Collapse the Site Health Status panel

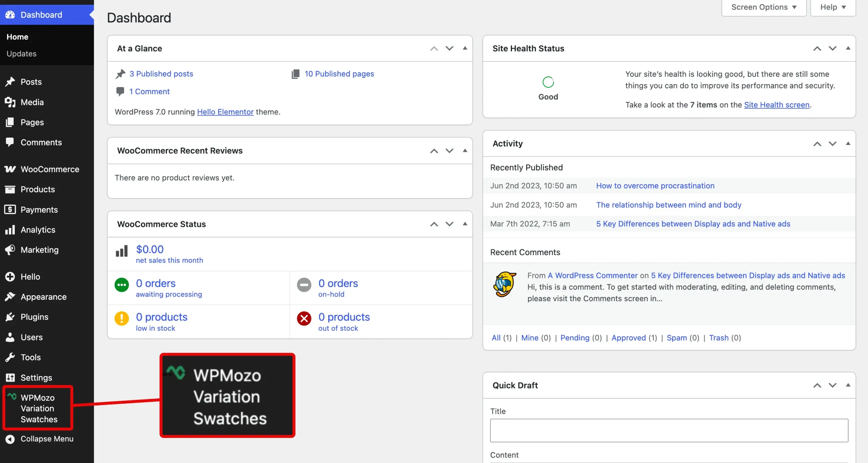(848, 48)
